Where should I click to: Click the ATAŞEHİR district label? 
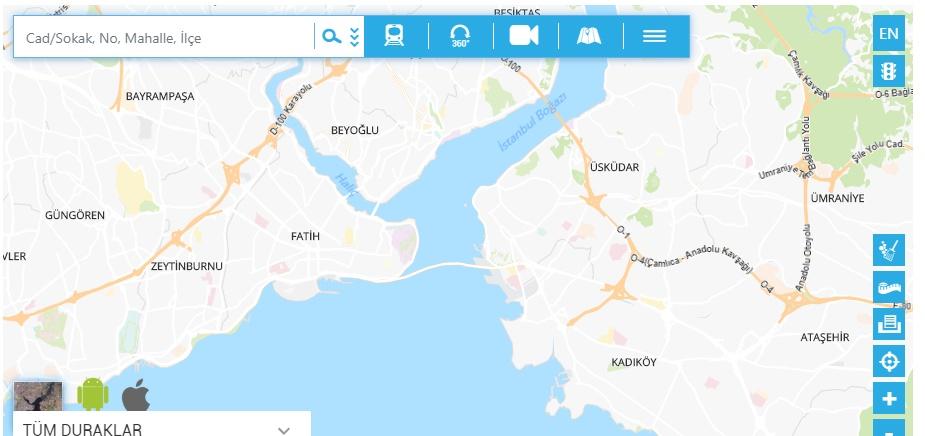825,337
